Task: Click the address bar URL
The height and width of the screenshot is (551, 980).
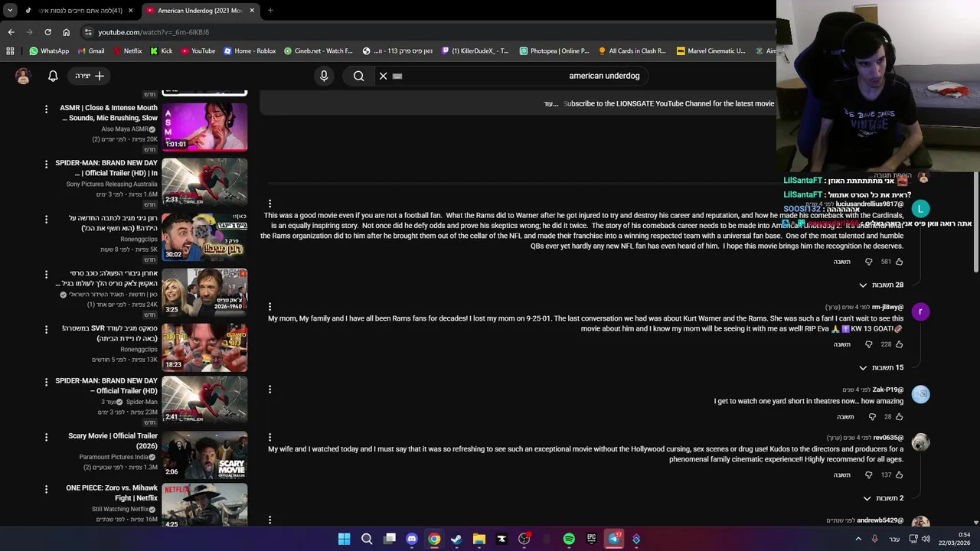Action: [x=153, y=32]
